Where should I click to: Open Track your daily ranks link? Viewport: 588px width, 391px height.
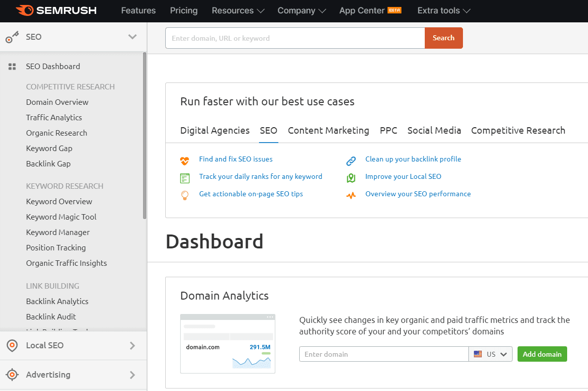coord(261,176)
